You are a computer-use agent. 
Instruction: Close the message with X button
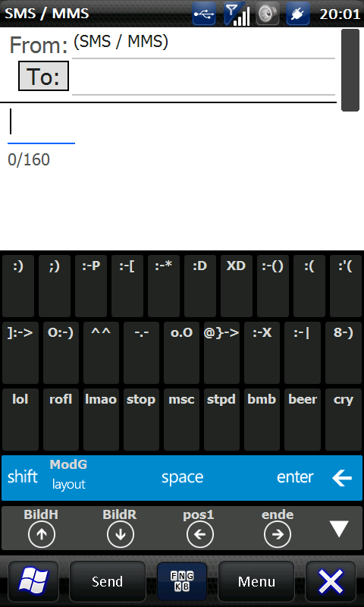(x=331, y=581)
